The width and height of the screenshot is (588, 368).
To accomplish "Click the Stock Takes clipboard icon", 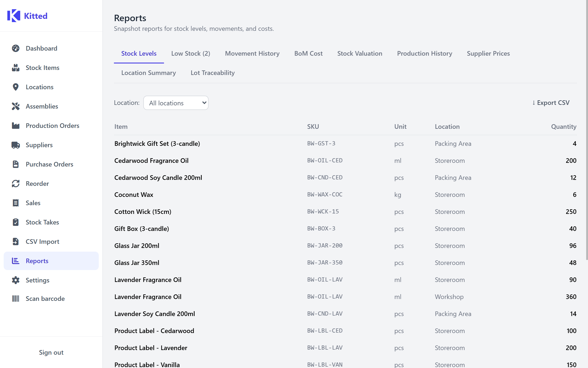I will click(x=16, y=222).
